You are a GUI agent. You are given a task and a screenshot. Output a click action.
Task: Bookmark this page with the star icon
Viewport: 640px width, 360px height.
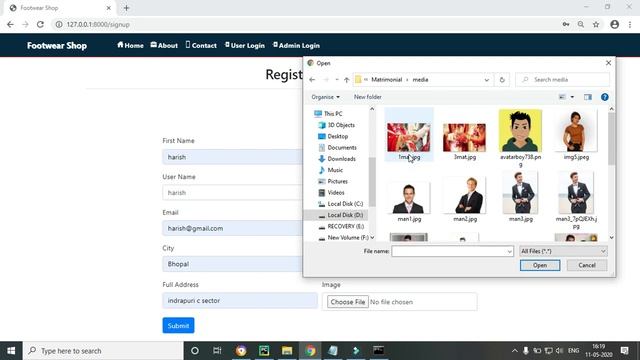click(x=596, y=24)
